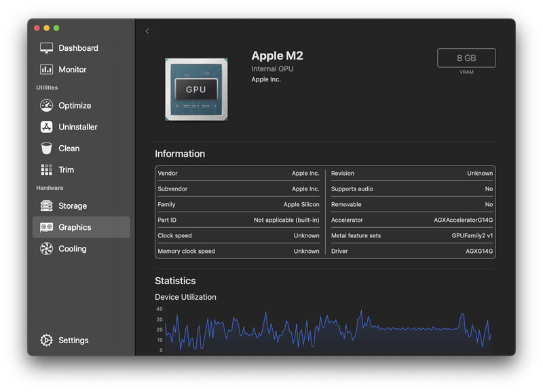Click the Clean trash bin icon
This screenshot has width=543, height=392.
[x=46, y=149]
